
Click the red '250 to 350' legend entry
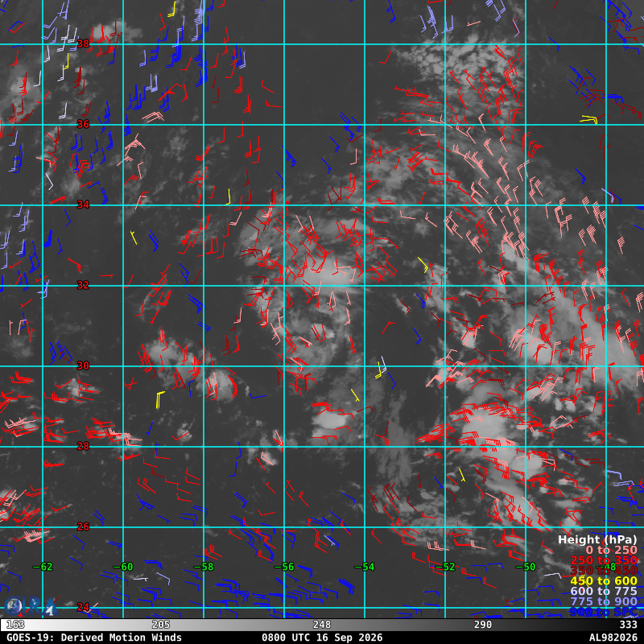(603, 560)
